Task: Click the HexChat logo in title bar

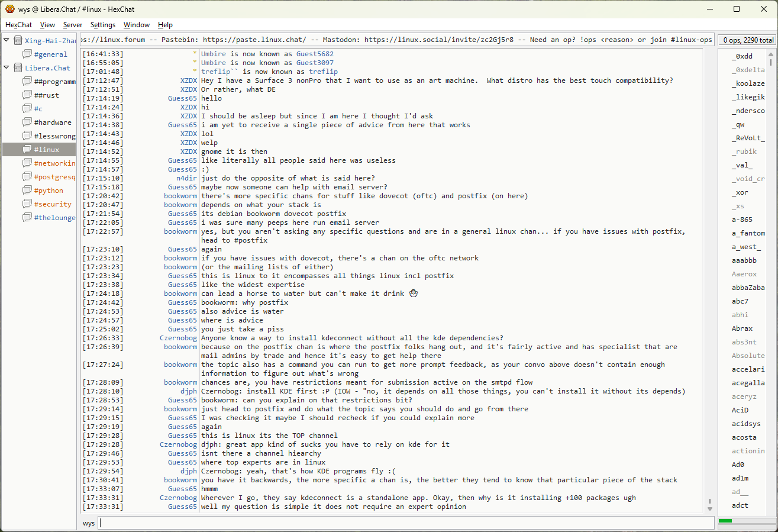Action: pyautogui.click(x=9, y=9)
